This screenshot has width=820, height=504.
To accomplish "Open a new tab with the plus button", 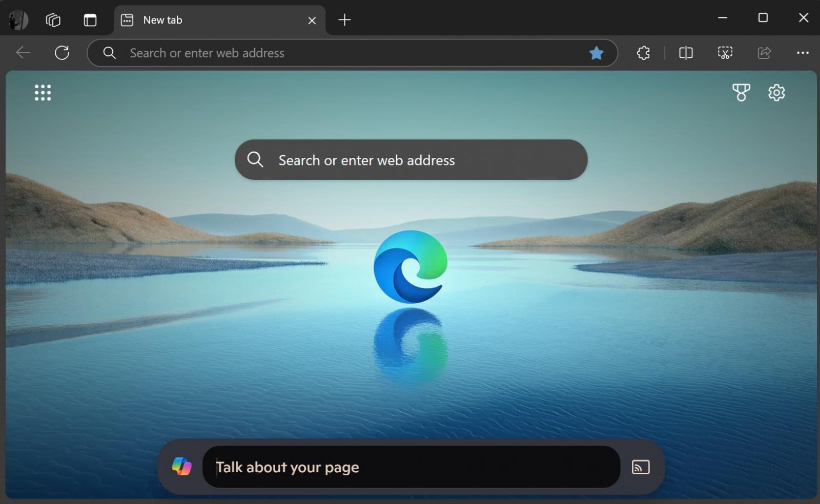I will (344, 20).
